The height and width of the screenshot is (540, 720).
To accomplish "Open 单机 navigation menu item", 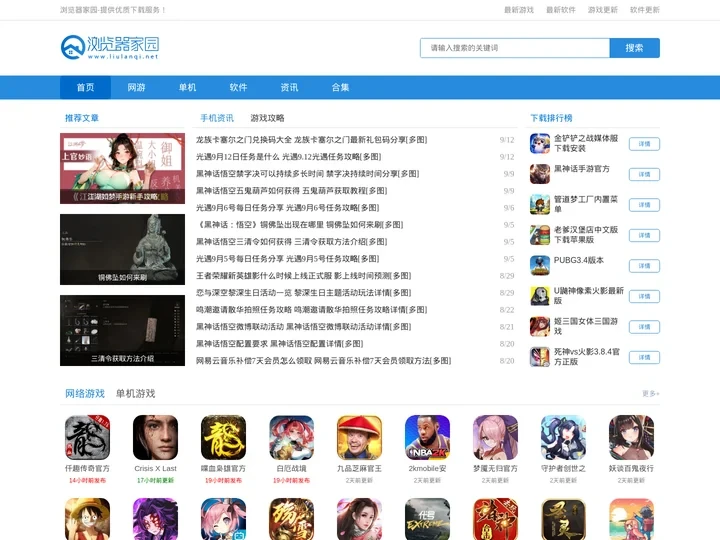I will coord(187,87).
